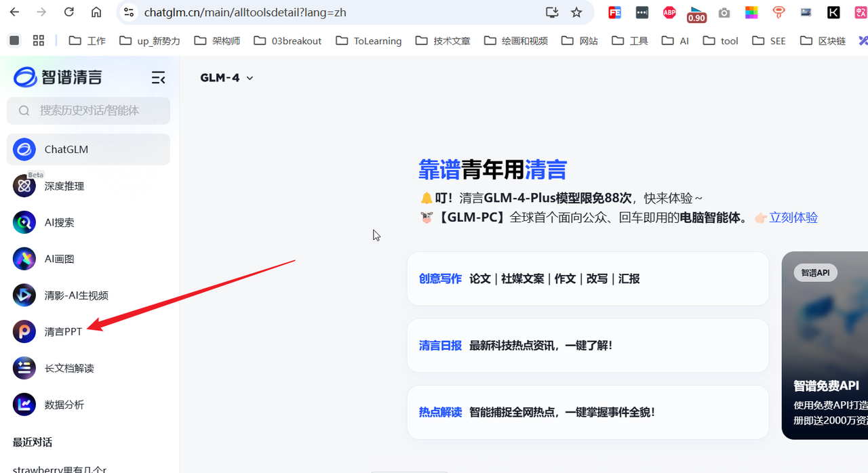Image resolution: width=868 pixels, height=473 pixels.
Task: Open the 工作 bookmarks folder
Action: coord(87,41)
